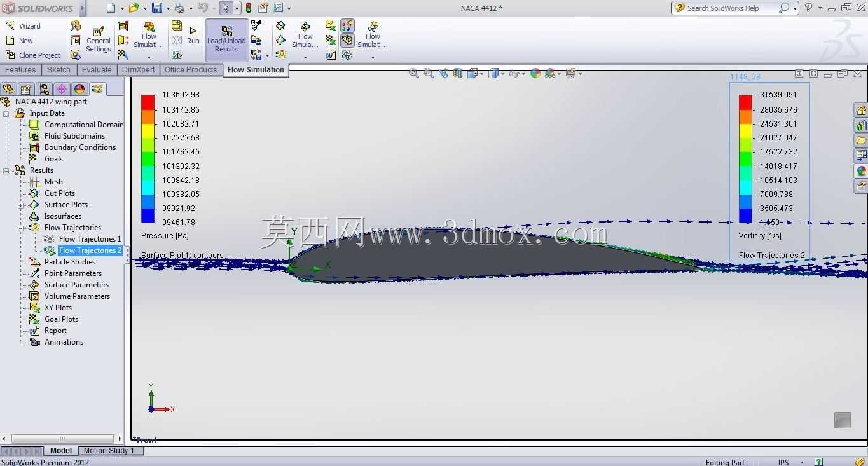Click New project button
868x466 pixels.
(19, 41)
